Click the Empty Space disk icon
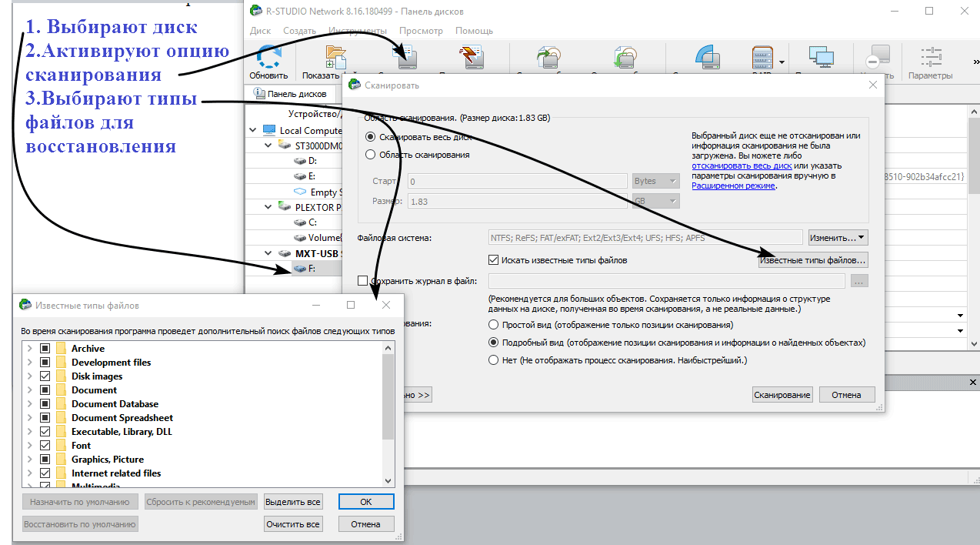This screenshot has width=980, height=545. 300,192
